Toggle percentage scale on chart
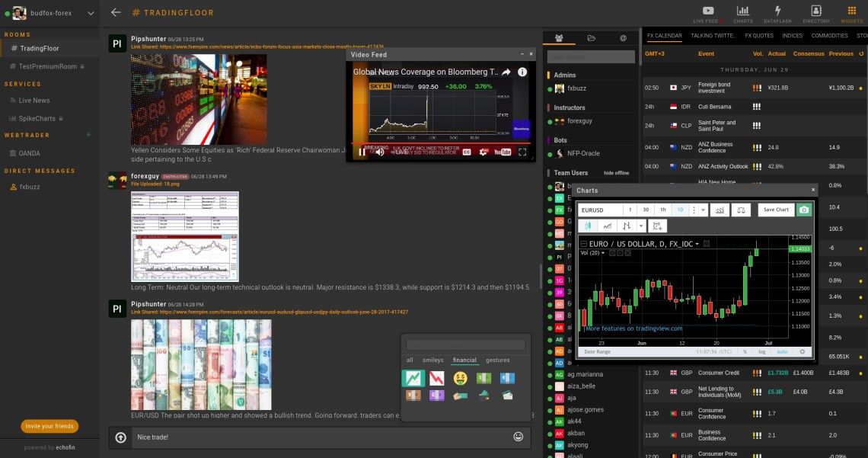This screenshot has height=458, width=868. [745, 351]
